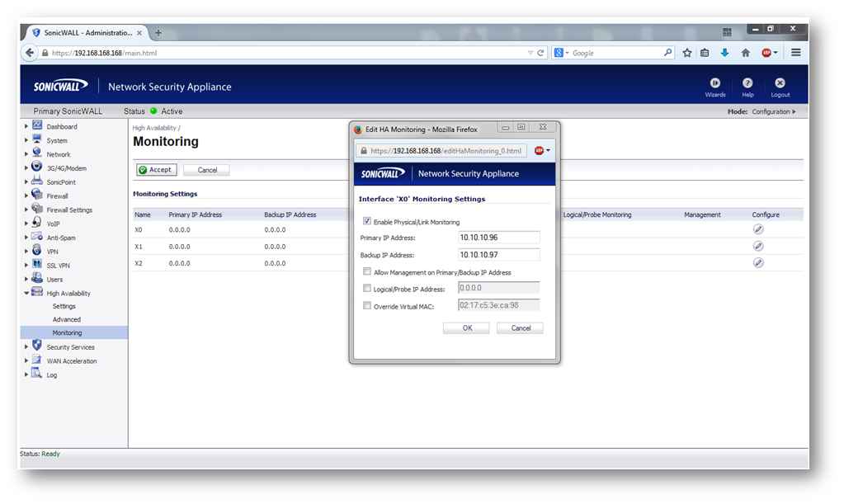844x504 pixels.
Task: Check Allow Management on Primary/Backup IP Address
Action: [367, 271]
